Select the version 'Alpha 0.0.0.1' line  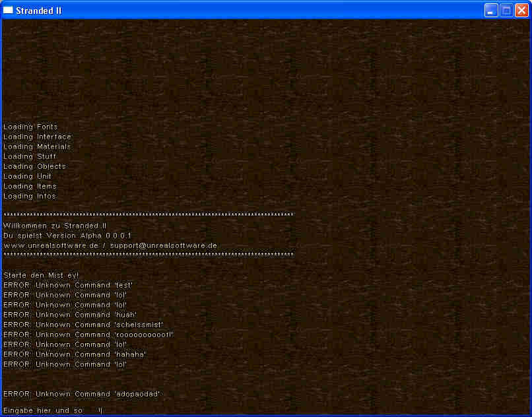pyautogui.click(x=67, y=236)
